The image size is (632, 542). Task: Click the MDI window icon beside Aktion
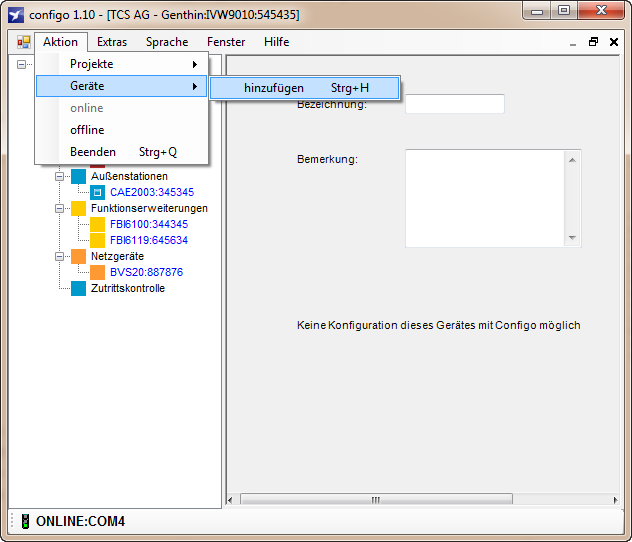click(23, 42)
